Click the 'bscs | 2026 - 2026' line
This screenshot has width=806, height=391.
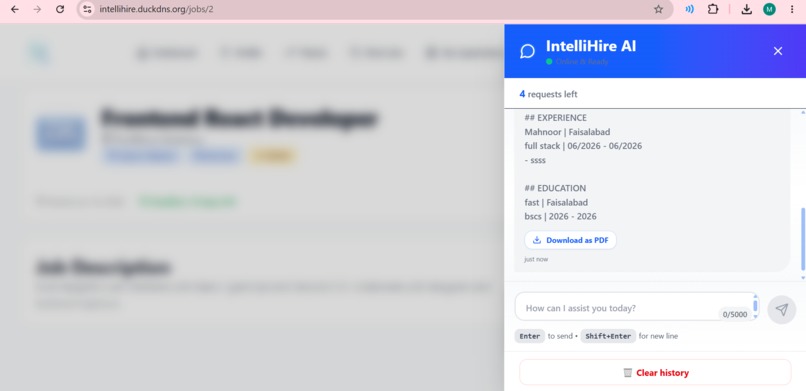click(x=560, y=216)
